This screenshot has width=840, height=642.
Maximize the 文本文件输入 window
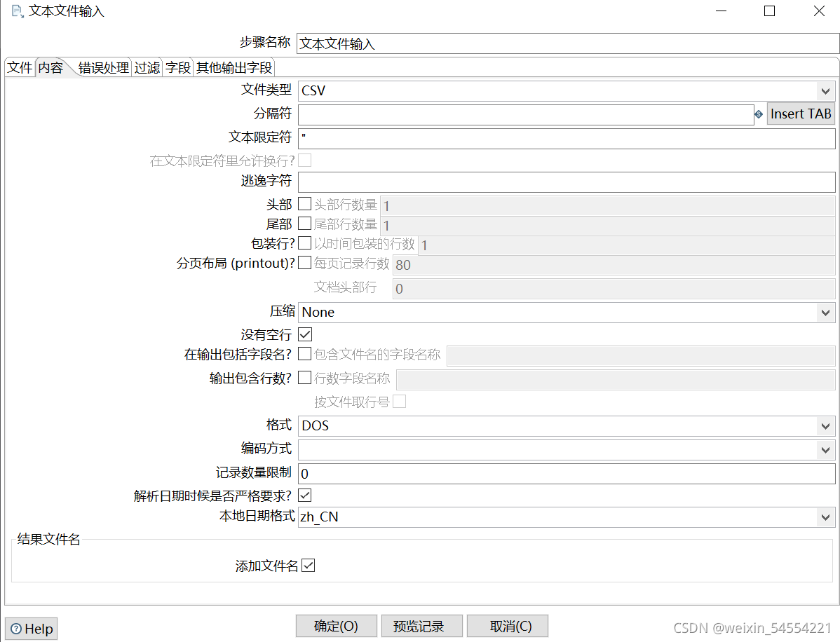coord(769,11)
